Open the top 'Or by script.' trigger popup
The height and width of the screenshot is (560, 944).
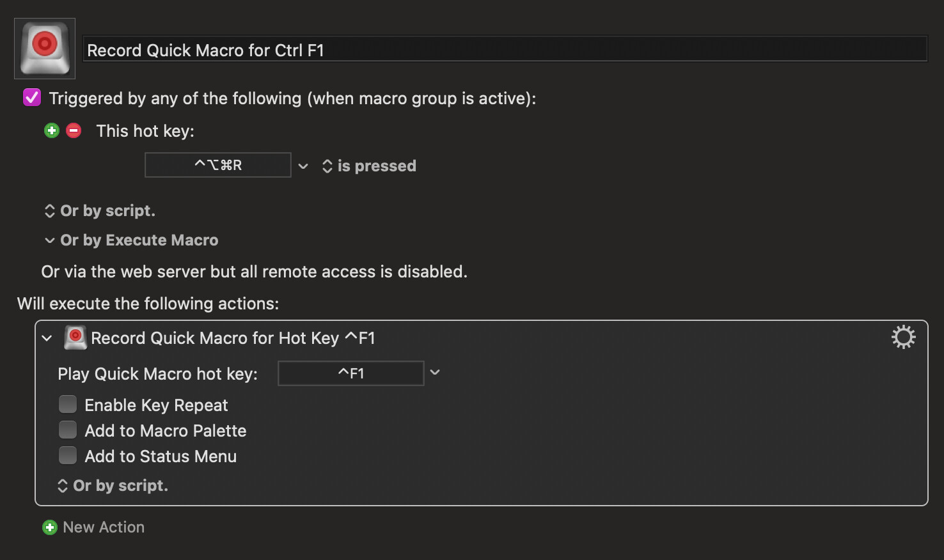click(100, 211)
